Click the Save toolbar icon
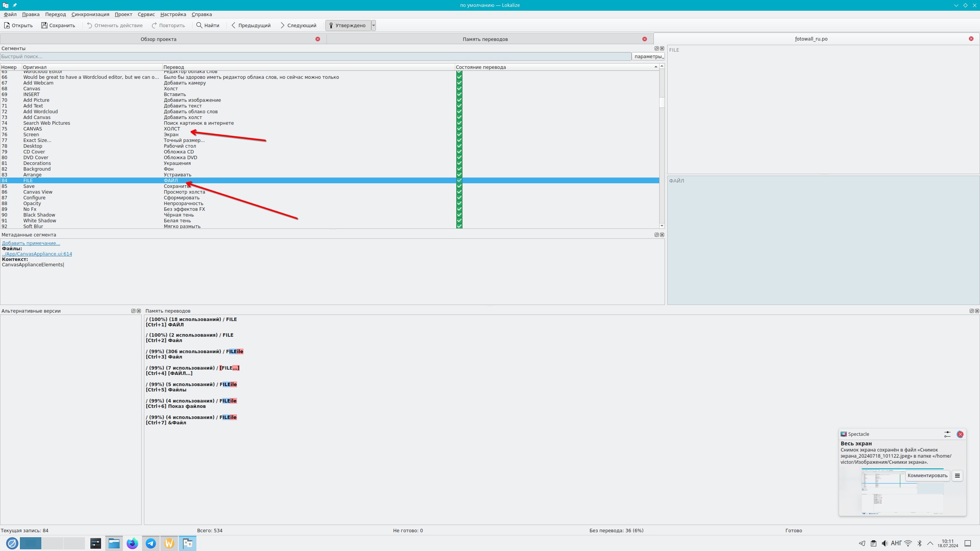 point(44,25)
